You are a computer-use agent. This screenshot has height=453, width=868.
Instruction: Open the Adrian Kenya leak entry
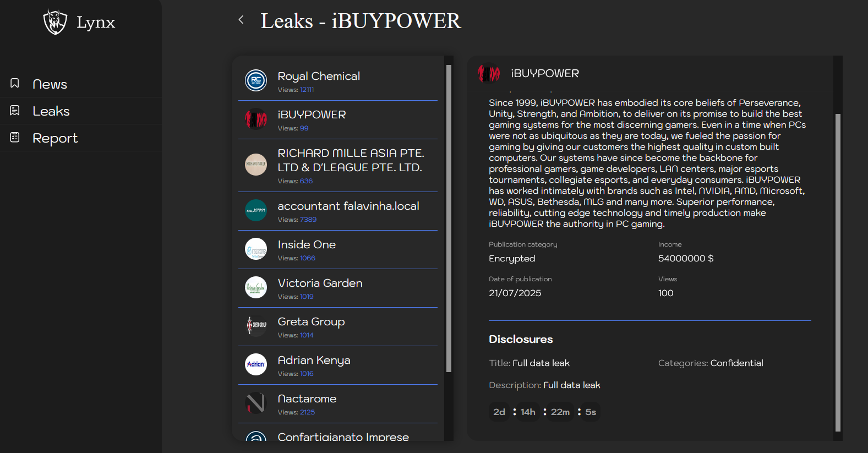pos(338,365)
